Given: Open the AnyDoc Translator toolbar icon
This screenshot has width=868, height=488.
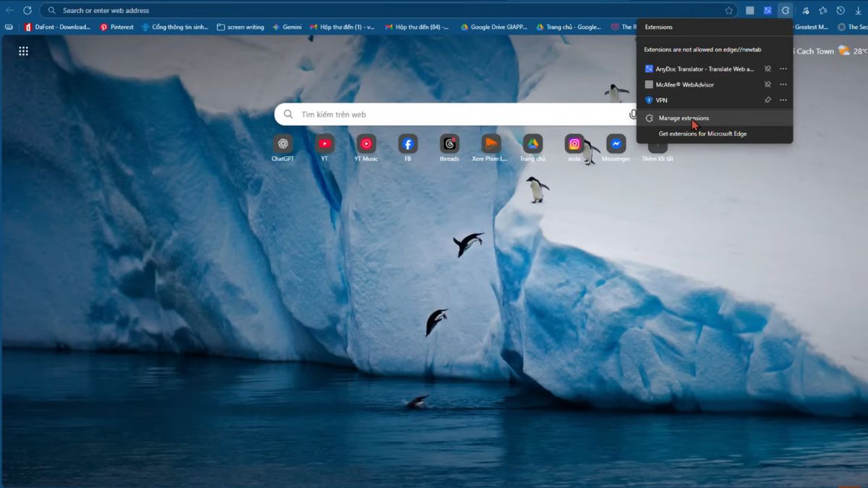Looking at the screenshot, I should [767, 10].
